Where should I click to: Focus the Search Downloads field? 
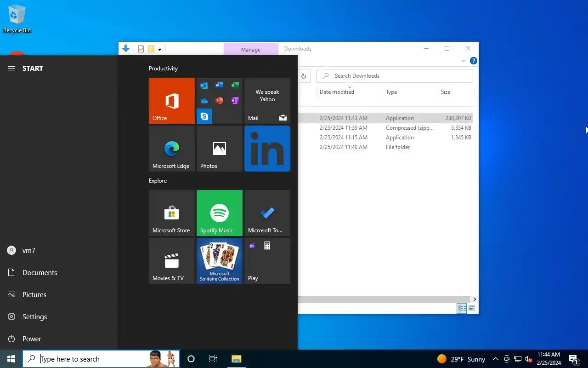pos(395,76)
